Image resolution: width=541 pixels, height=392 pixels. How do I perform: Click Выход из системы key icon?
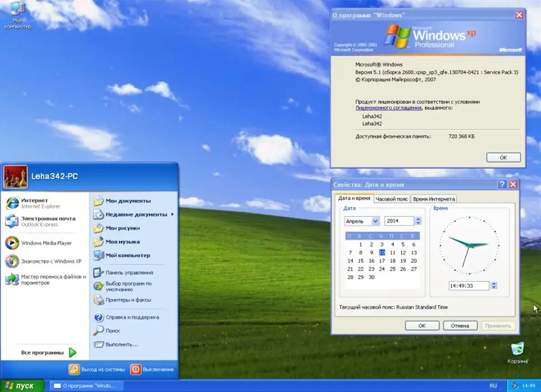point(74,369)
